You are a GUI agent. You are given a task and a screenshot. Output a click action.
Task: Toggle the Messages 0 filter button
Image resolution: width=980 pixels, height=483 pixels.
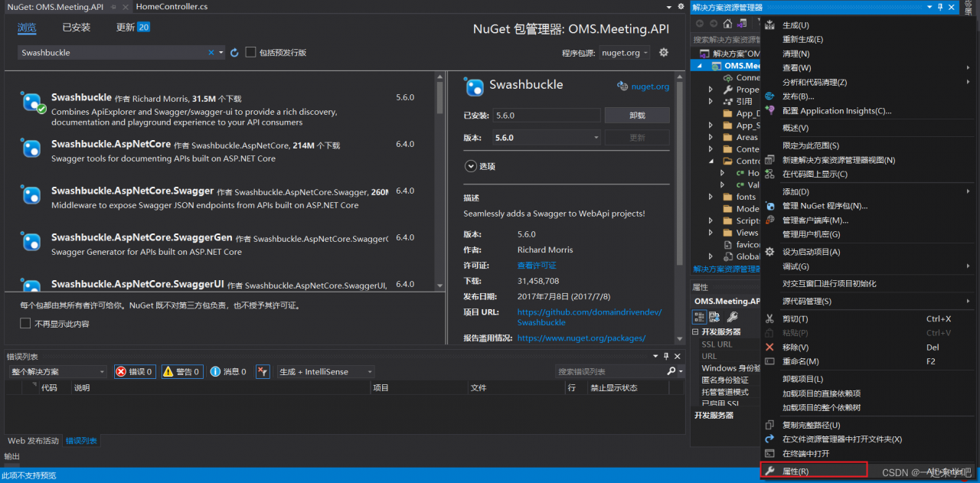tap(229, 371)
